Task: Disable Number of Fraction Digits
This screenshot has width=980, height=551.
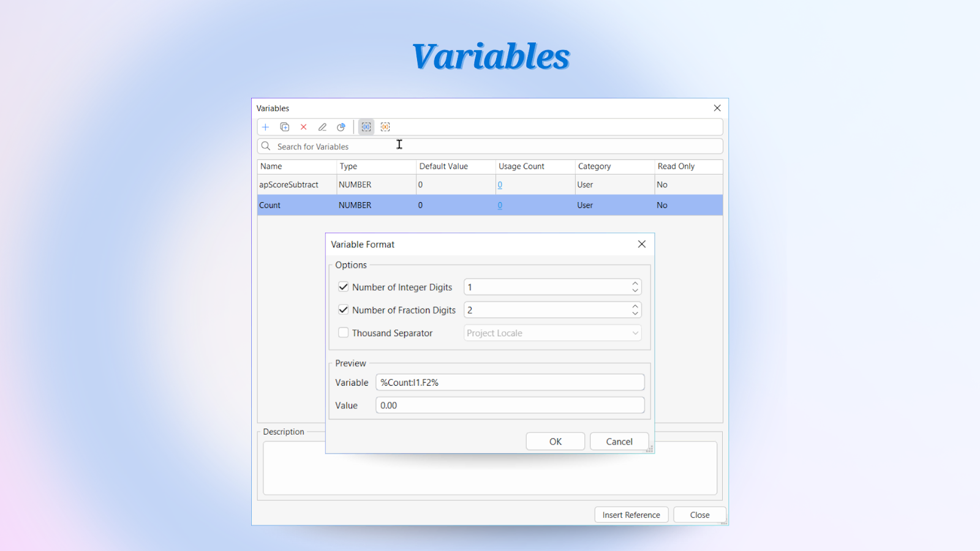Action: [x=343, y=309]
